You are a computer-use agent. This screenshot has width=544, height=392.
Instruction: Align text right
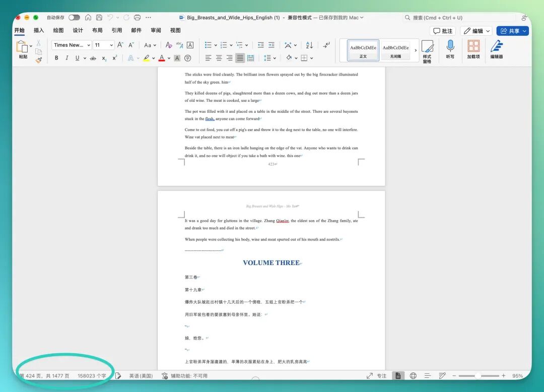pyautogui.click(x=229, y=58)
